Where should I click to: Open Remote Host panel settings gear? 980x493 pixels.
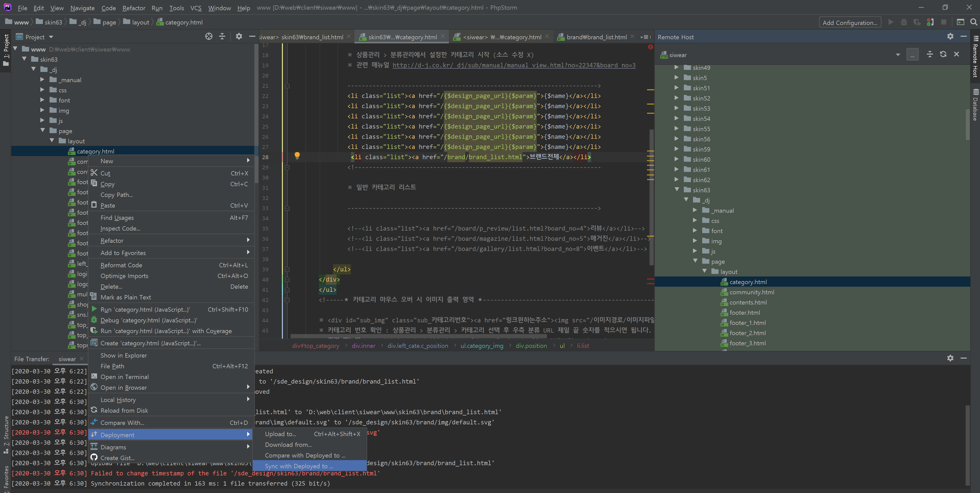point(950,36)
